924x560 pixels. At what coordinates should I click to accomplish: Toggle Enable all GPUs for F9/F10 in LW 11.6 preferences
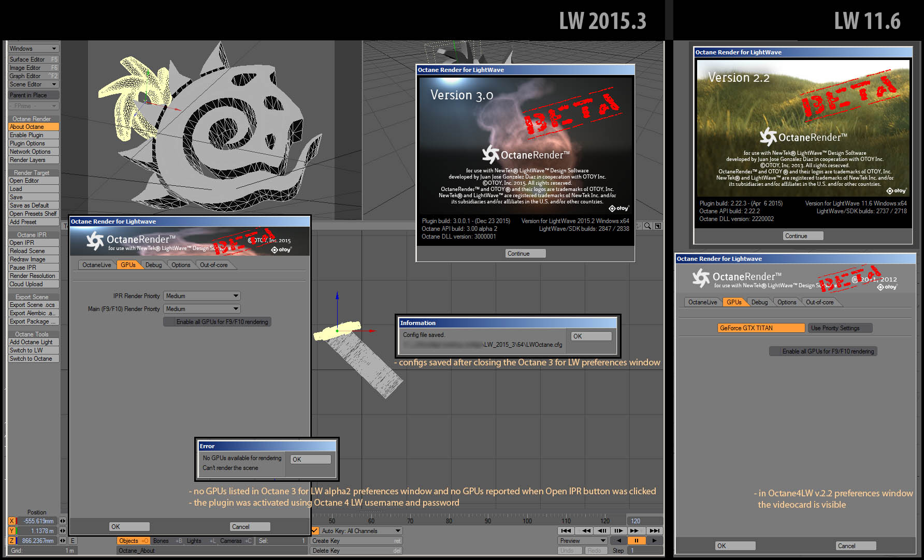[824, 351]
